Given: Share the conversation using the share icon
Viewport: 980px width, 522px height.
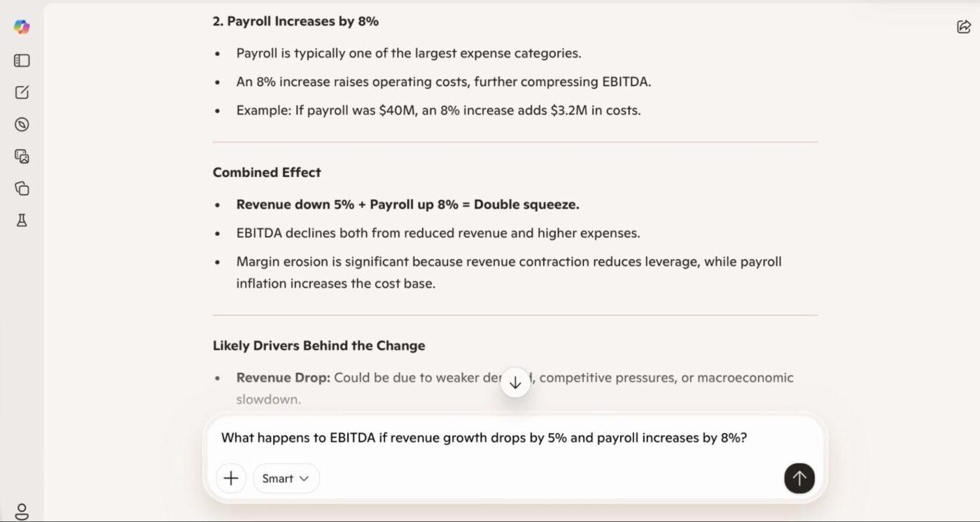Looking at the screenshot, I should point(965,26).
